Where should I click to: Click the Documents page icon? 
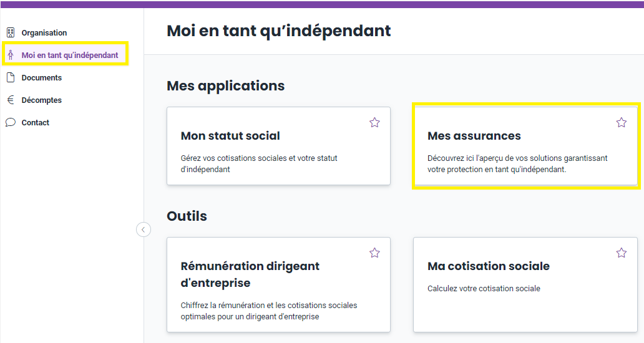point(11,77)
